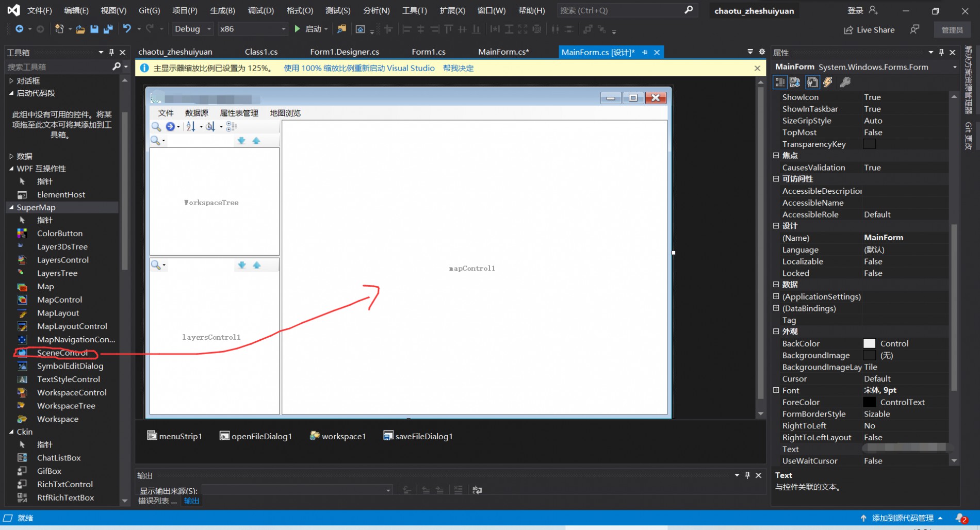980x530 pixels.
Task: Click the Visual Studio search box (Ctrl+Q)
Action: (x=626, y=10)
